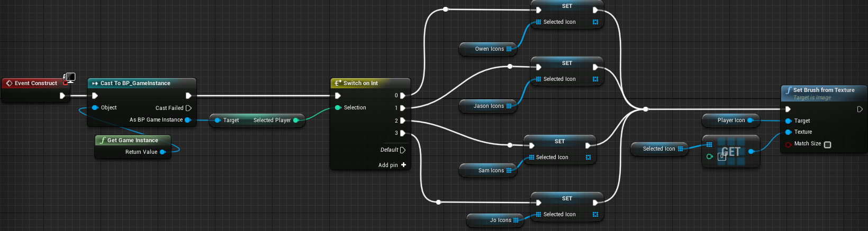Click GET node output pin
This screenshot has width=868, height=231.
[x=751, y=152]
